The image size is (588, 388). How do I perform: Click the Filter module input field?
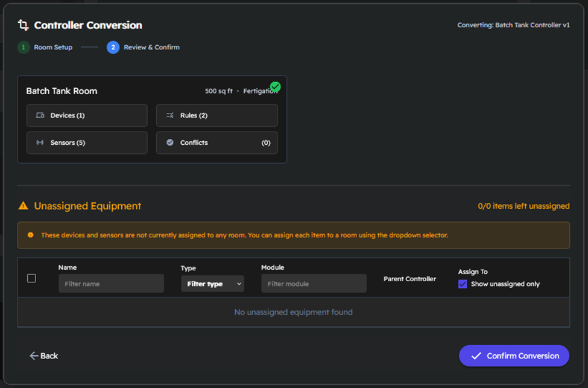pyautogui.click(x=314, y=284)
